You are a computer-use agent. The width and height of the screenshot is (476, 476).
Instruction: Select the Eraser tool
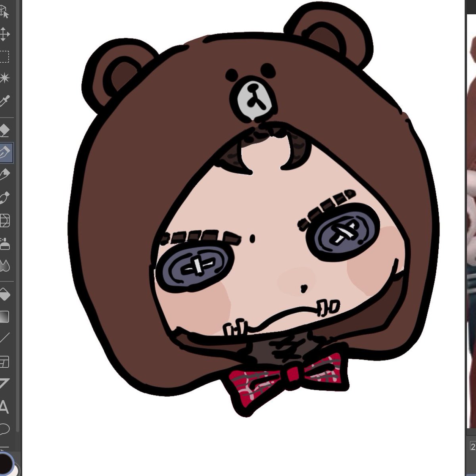4,131
